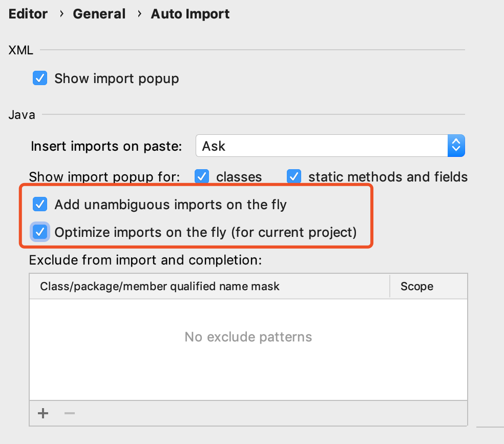This screenshot has height=444, width=504.
Task: Select Auto Import breadcrumb title
Action: 190,14
